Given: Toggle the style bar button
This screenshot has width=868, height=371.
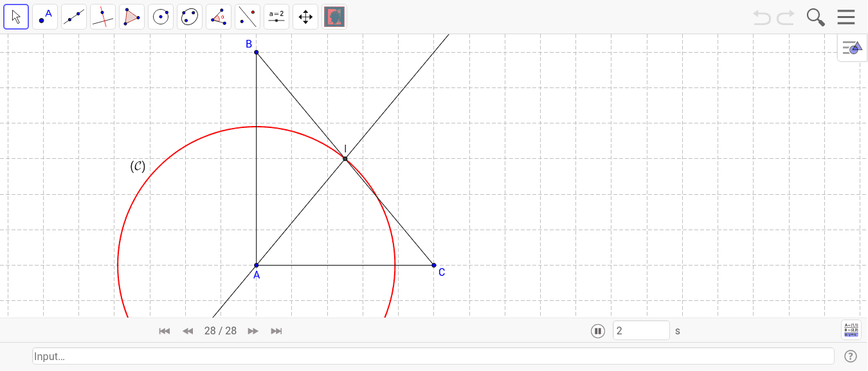Looking at the screenshot, I should pos(853,48).
